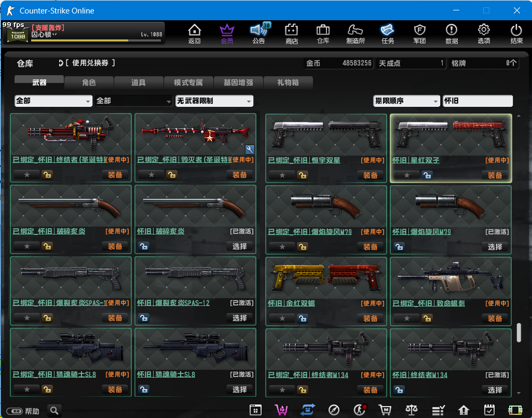This screenshot has width=532, height=418.
Task: Open the running figure icon with red dot
Action: (360, 410)
